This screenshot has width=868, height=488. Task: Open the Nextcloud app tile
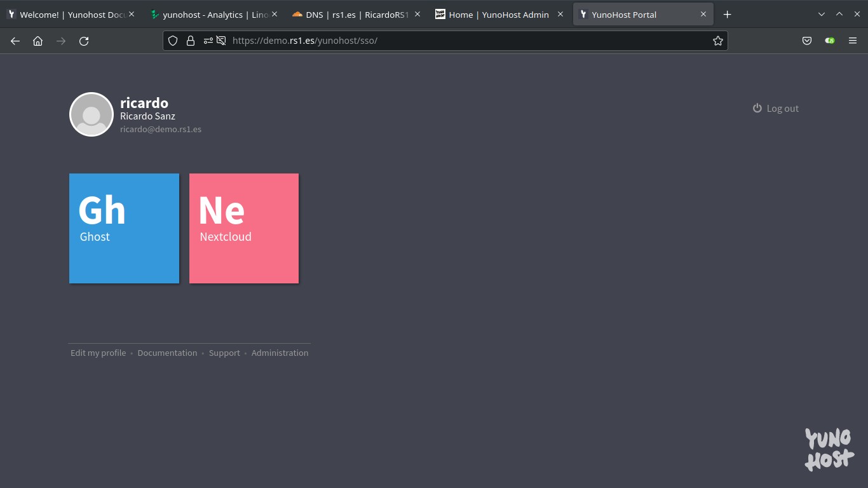[x=244, y=228]
